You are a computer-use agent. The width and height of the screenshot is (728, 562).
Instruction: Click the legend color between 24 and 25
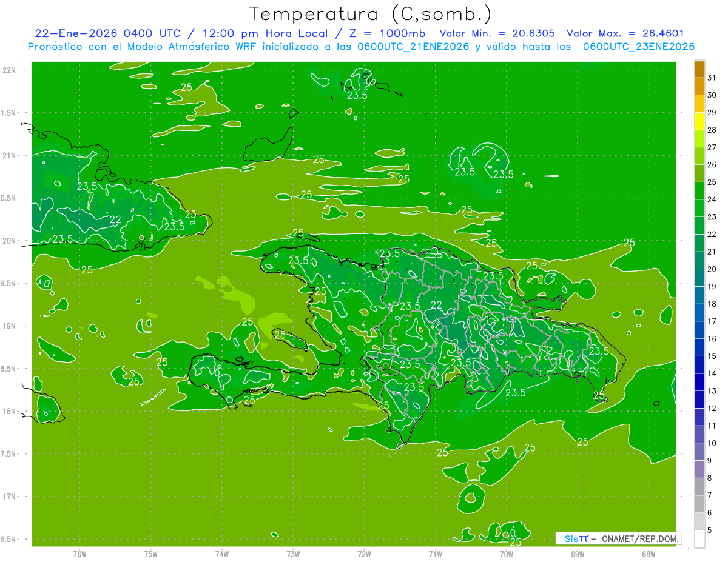[x=699, y=191]
